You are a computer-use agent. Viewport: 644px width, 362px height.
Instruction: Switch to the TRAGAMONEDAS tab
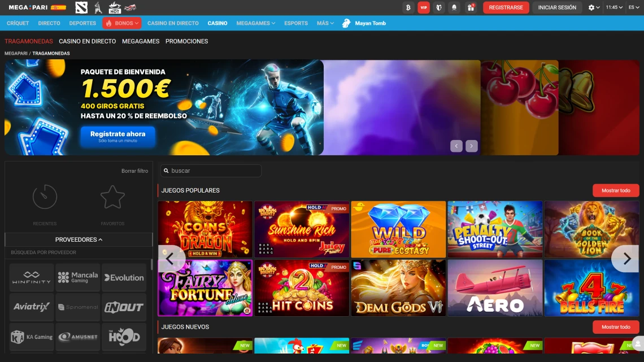click(x=29, y=41)
